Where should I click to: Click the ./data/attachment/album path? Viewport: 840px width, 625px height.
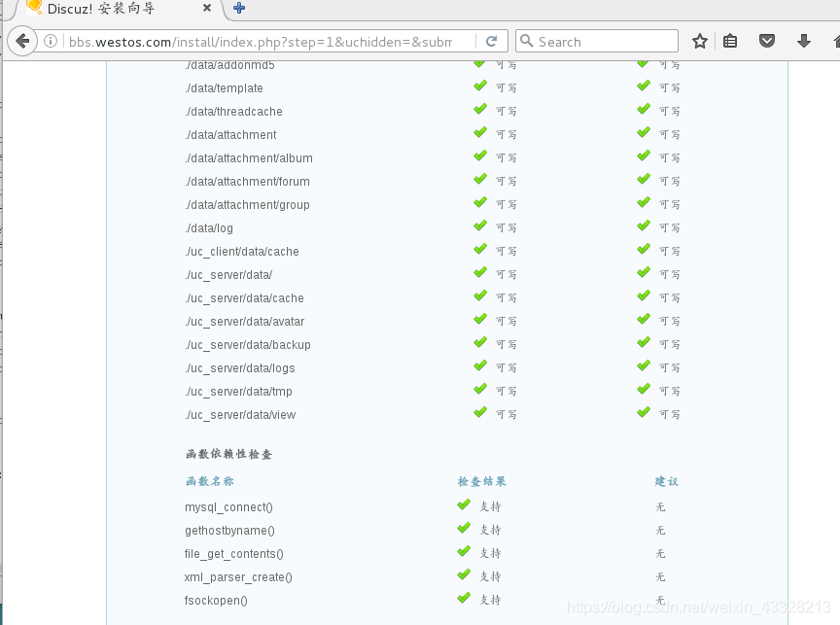pos(249,158)
